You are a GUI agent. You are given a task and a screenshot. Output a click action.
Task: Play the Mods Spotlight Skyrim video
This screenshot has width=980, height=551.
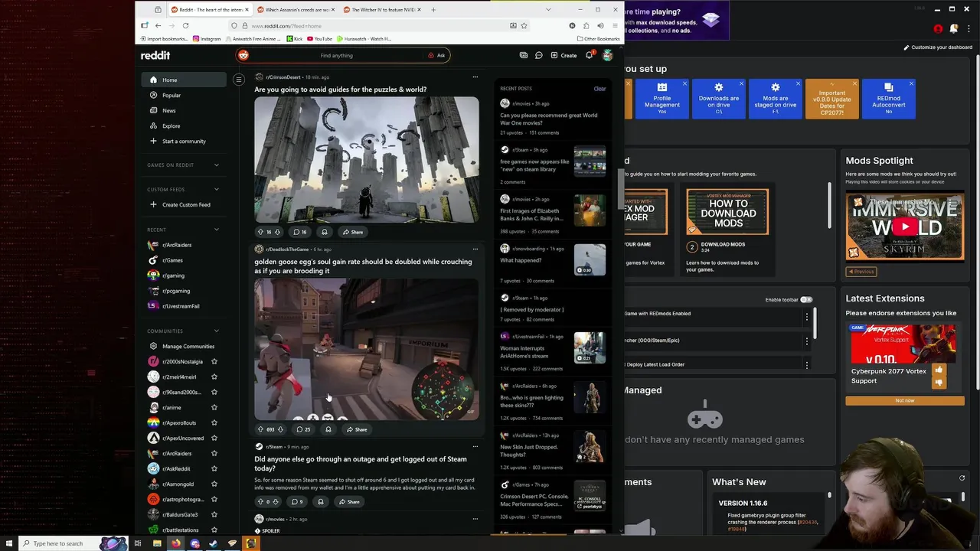905,227
